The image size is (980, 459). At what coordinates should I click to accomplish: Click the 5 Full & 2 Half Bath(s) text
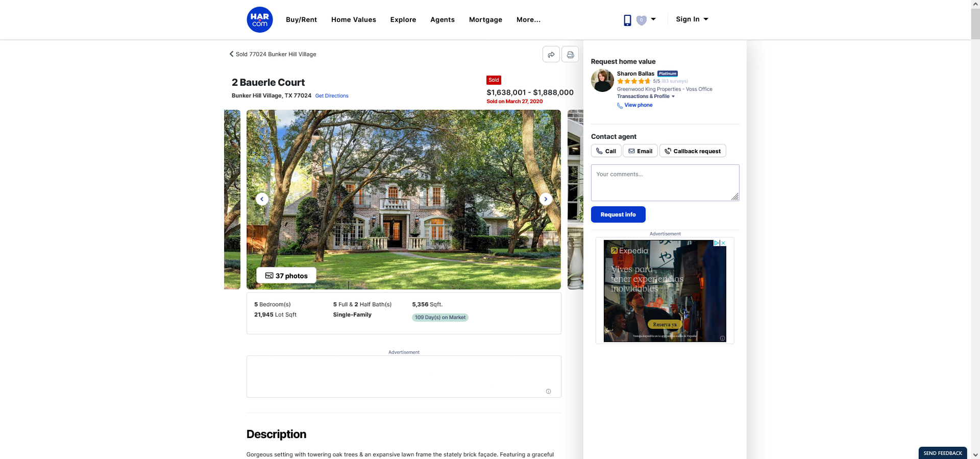tap(362, 304)
